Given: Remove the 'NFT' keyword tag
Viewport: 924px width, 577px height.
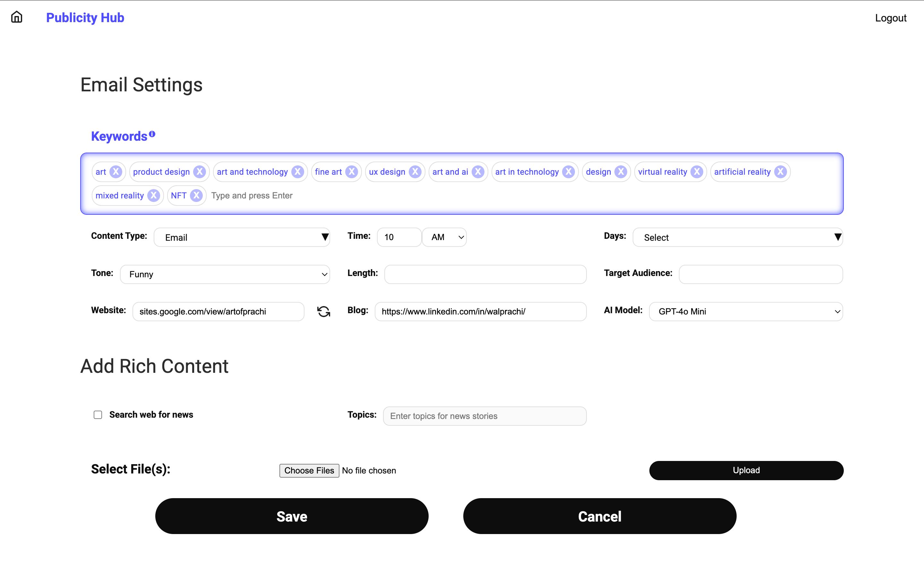Looking at the screenshot, I should (x=196, y=196).
